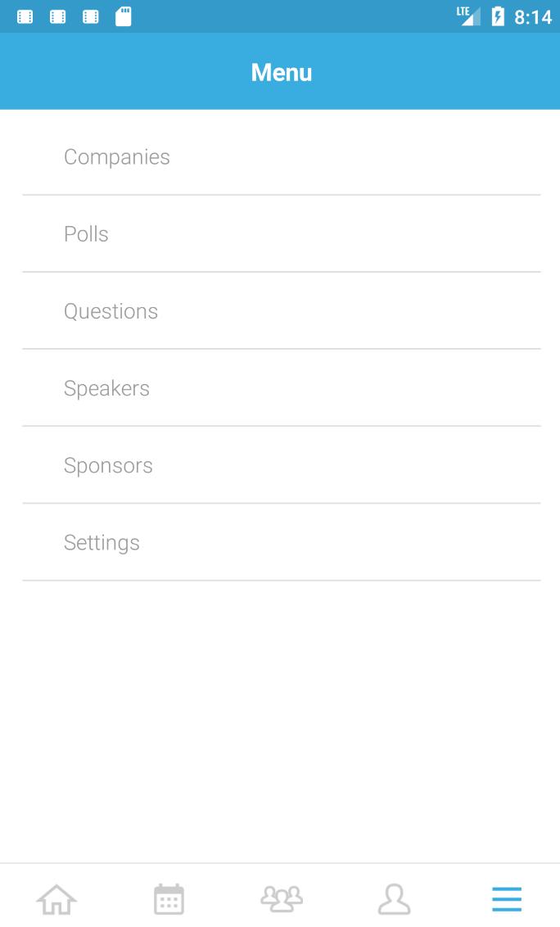560x927 pixels.
Task: Tap the Menu header title
Action: point(281,72)
